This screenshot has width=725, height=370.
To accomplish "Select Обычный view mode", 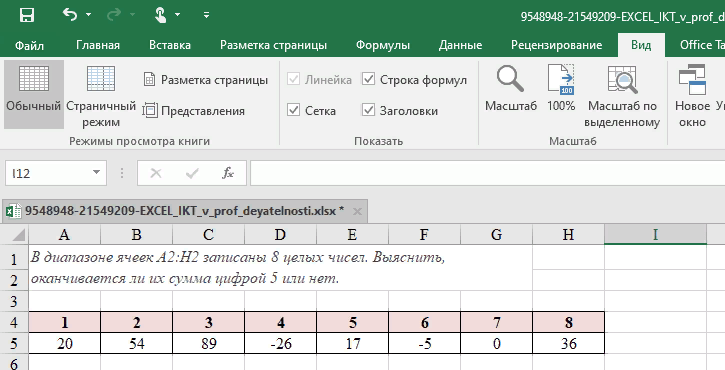I will tap(34, 94).
